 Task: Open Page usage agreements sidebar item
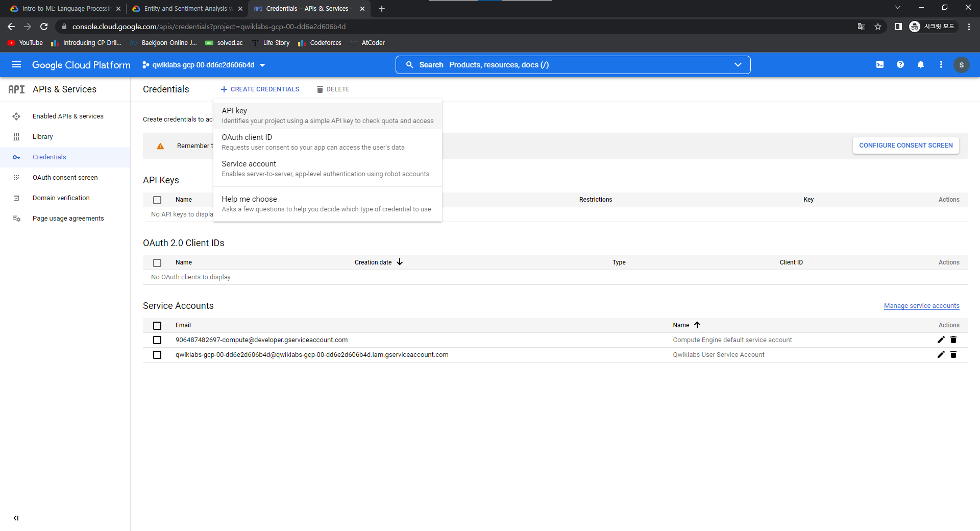(x=65, y=219)
